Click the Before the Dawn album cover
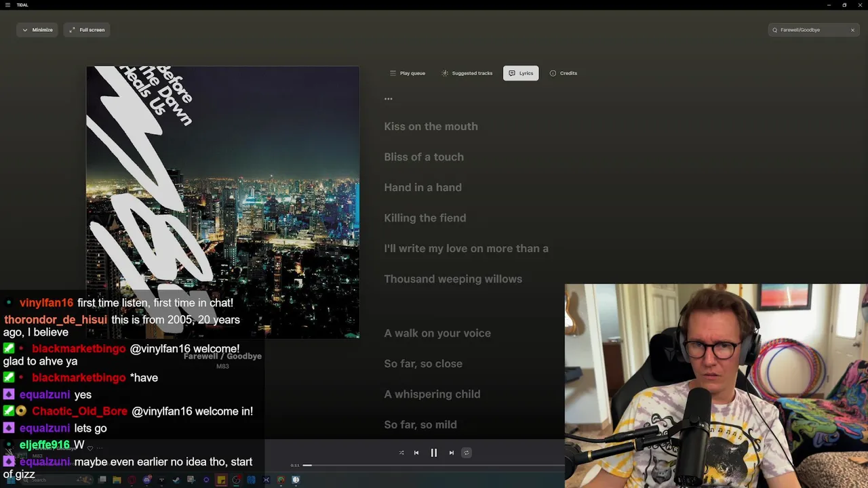Image resolution: width=868 pixels, height=488 pixels. (222, 202)
